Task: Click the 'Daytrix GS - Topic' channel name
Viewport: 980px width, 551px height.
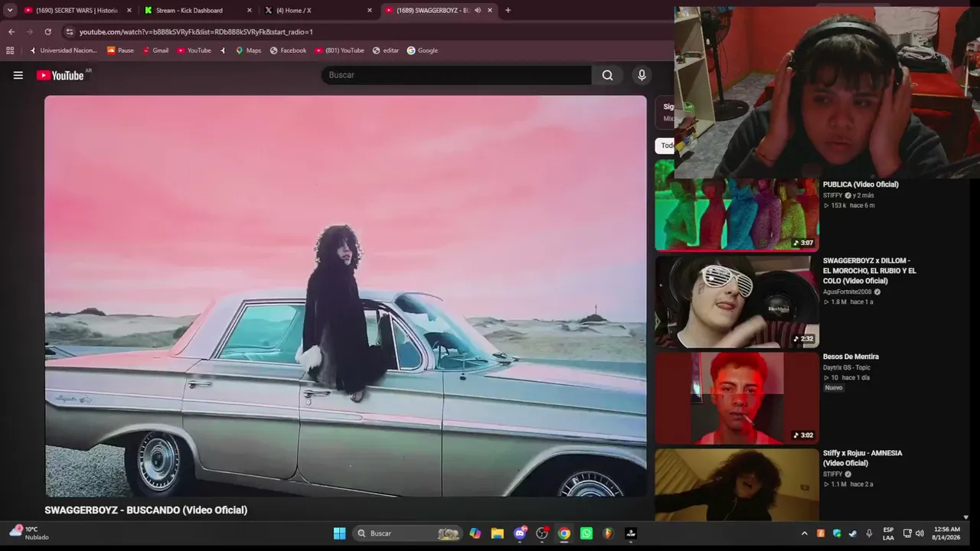Action: pos(847,367)
